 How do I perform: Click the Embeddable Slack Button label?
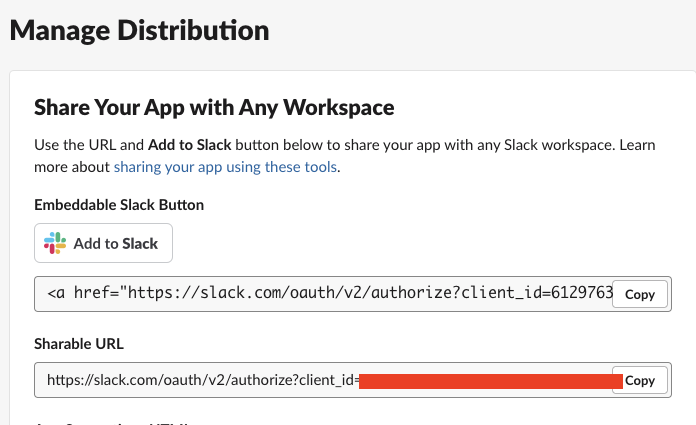[119, 205]
